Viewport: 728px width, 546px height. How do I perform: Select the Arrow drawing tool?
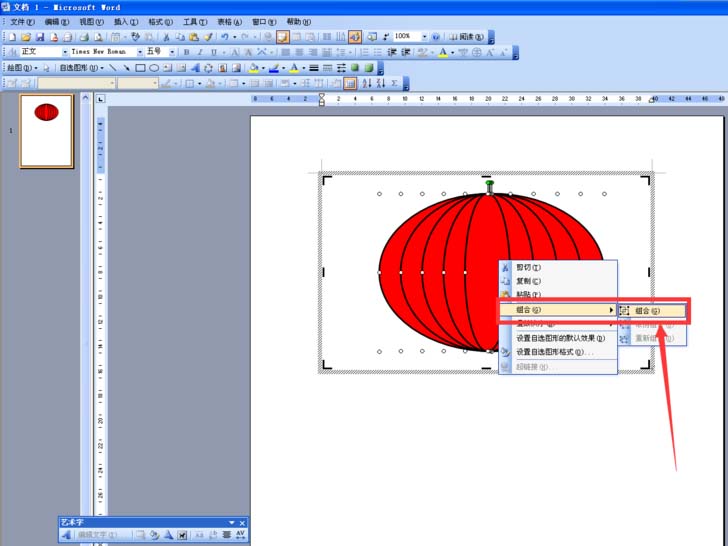point(126,68)
